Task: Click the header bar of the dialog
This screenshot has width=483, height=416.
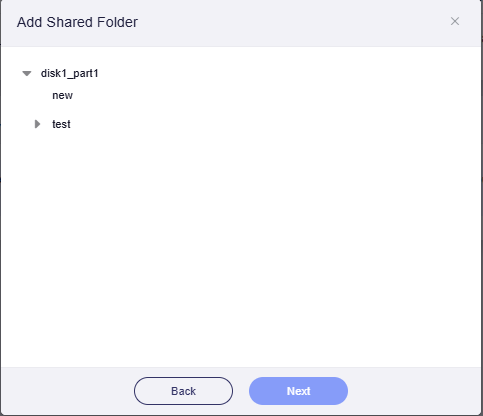Action: (x=241, y=23)
